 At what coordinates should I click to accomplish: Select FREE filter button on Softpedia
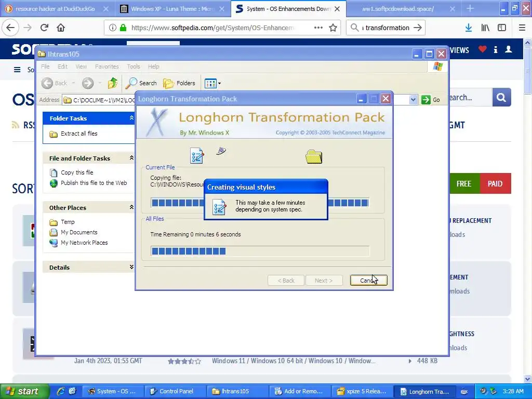pyautogui.click(x=464, y=183)
